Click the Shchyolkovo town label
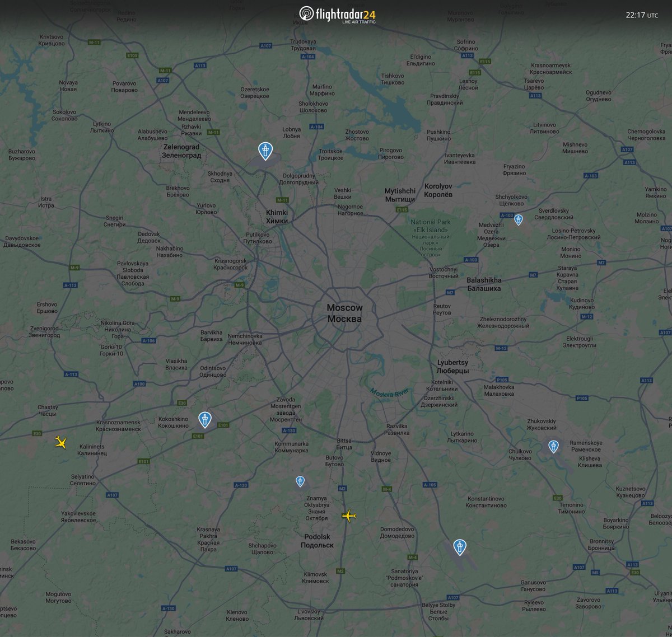This screenshot has height=637, width=672. click(511, 200)
